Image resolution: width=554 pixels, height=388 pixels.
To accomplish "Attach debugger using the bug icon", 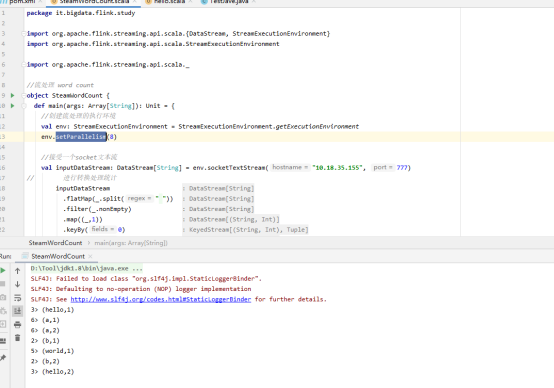I will (3, 311).
